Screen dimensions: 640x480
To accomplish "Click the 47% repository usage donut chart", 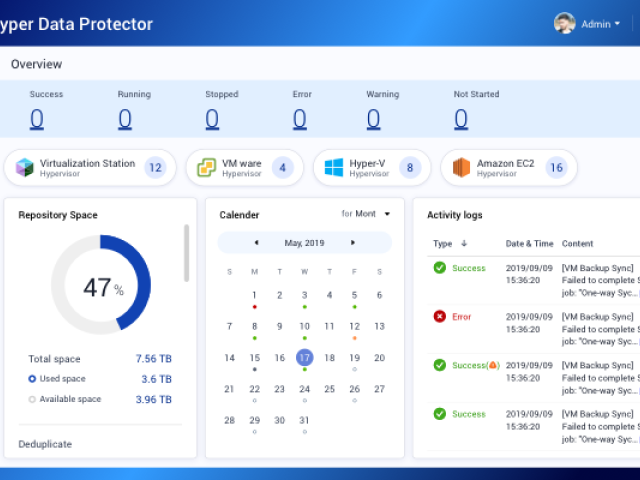I will (101, 284).
